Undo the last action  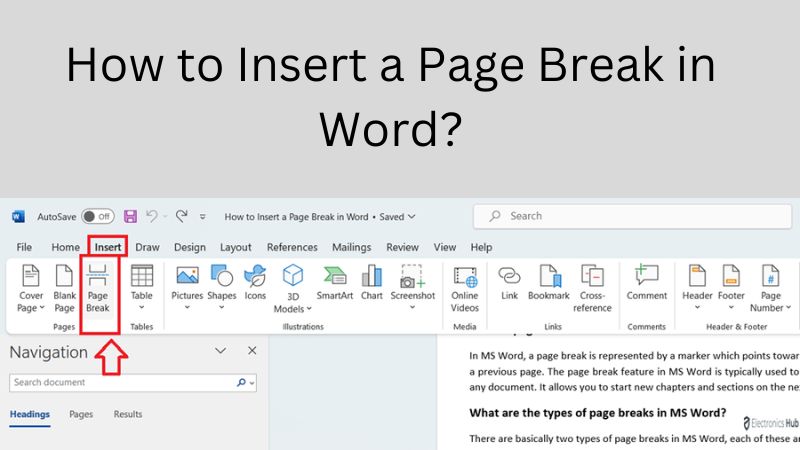(152, 216)
